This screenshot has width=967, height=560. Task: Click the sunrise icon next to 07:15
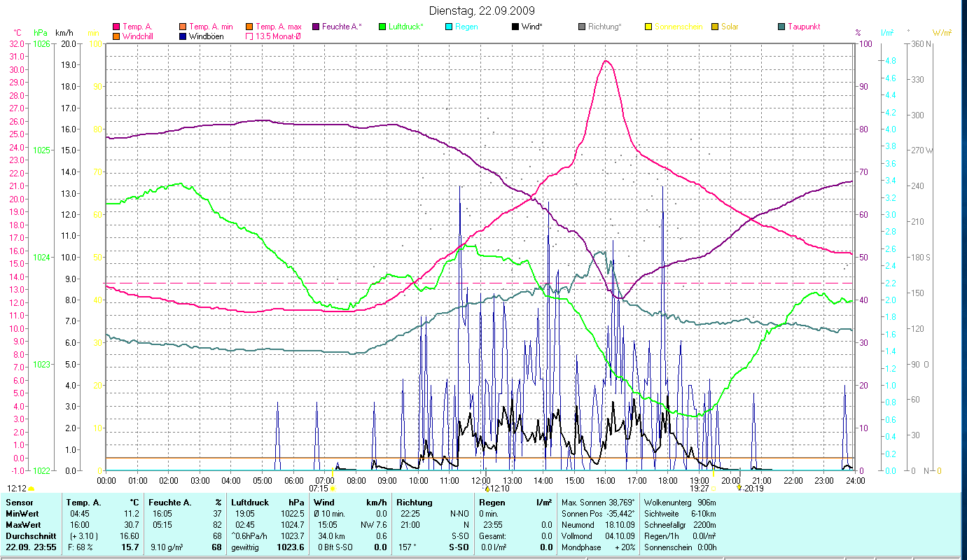(x=332, y=488)
